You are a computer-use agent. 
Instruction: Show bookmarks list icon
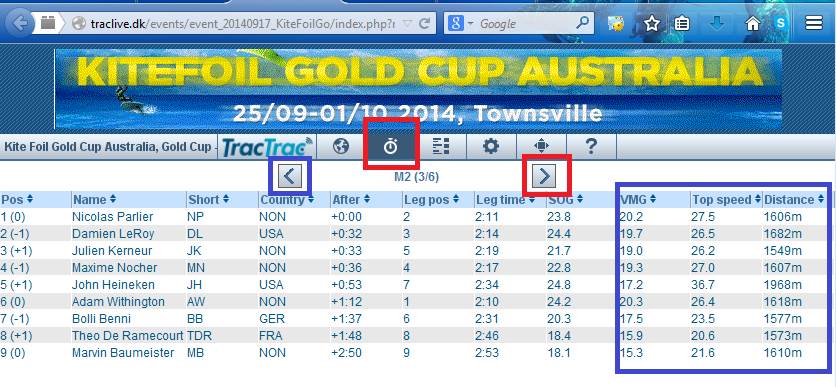coord(682,23)
